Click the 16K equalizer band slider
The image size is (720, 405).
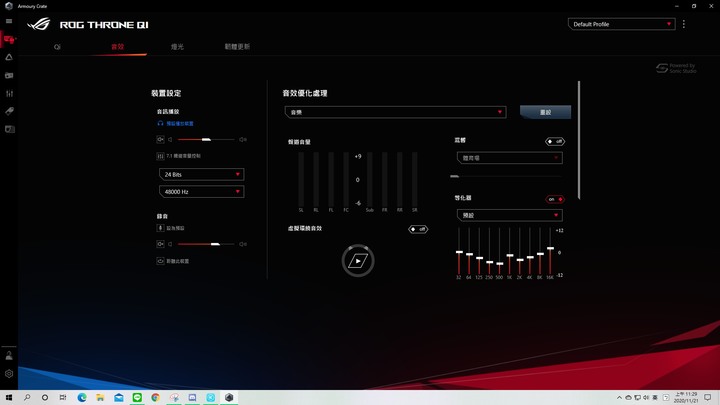tap(550, 252)
